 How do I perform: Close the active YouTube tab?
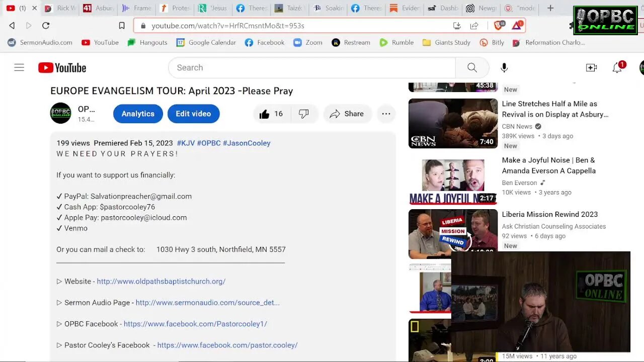point(34,8)
